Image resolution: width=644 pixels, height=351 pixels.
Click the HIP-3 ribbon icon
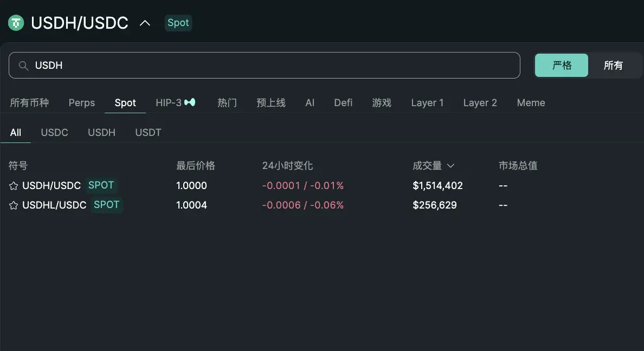[190, 102]
